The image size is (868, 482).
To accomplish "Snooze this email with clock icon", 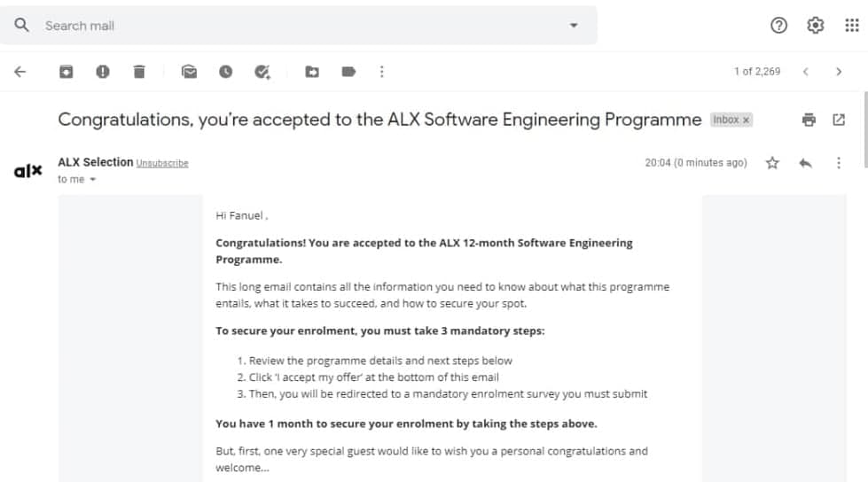I will point(225,72).
